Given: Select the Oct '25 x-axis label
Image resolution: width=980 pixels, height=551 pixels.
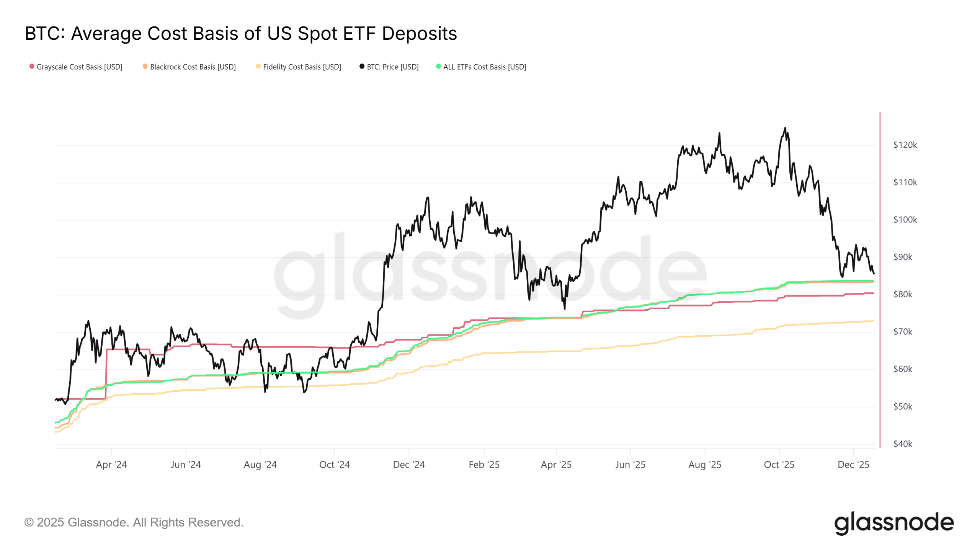Looking at the screenshot, I should click(779, 465).
